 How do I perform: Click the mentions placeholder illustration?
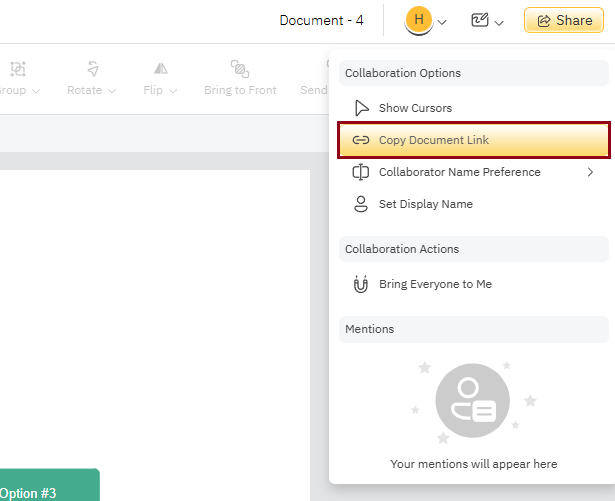472,400
